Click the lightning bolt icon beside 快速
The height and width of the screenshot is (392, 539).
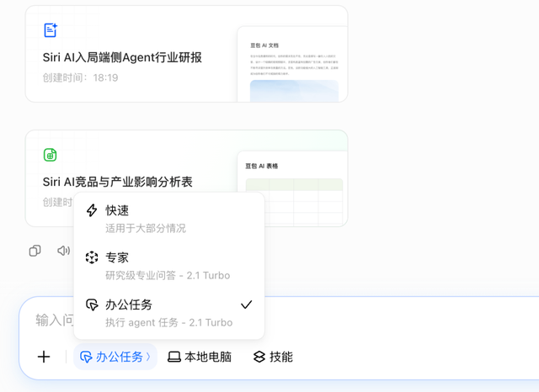pyautogui.click(x=92, y=210)
